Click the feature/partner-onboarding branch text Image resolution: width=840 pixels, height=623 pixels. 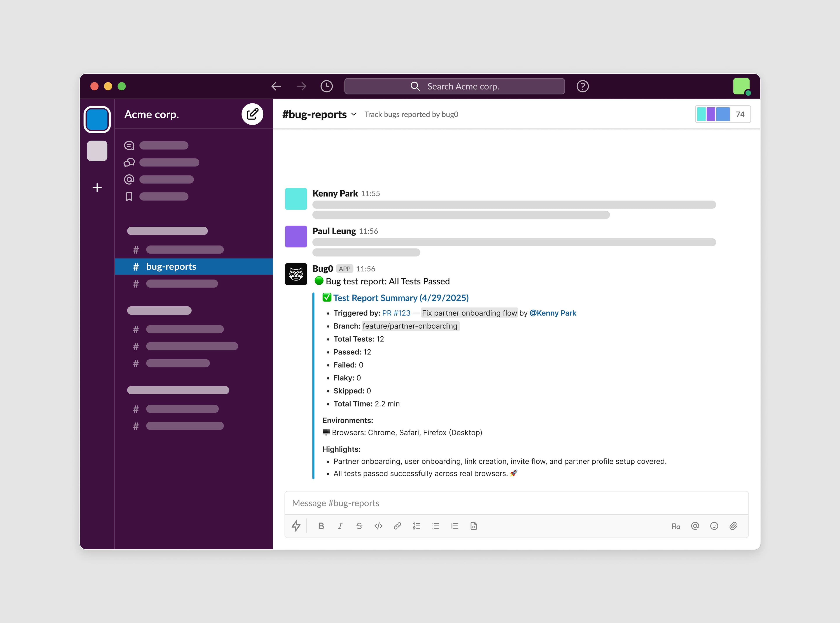(x=410, y=326)
